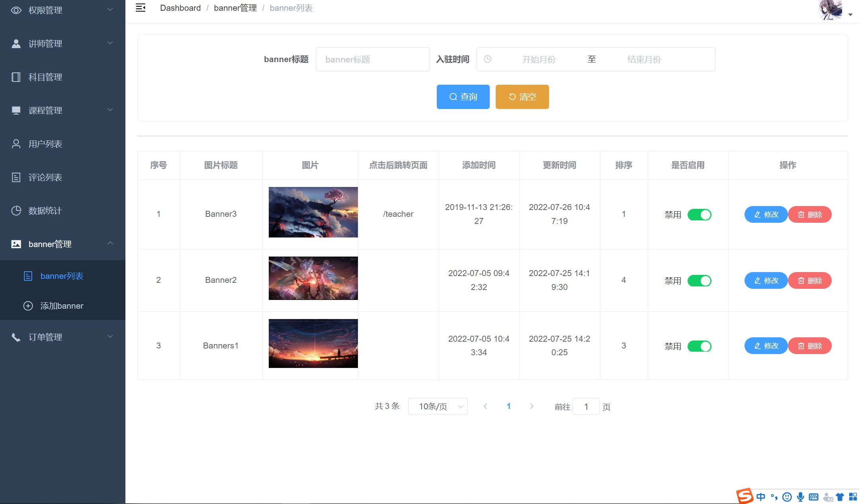Viewport: 860px width, 504px height.
Task: Click 删除 button for the Banner2 row
Action: 809,281
